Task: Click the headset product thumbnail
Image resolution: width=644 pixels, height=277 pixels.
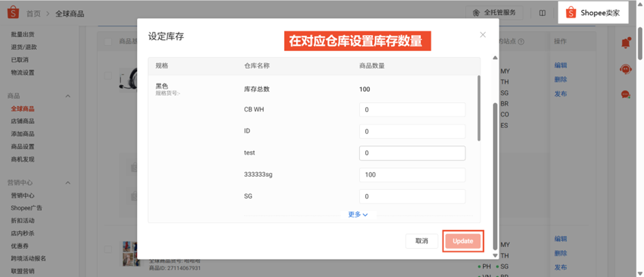Action: tap(128, 80)
